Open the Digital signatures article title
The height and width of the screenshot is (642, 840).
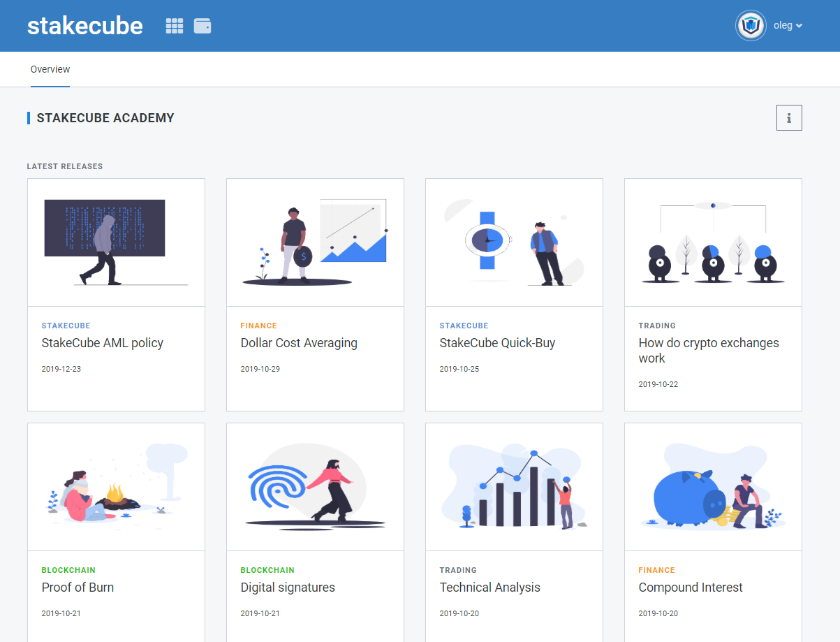coord(288,588)
